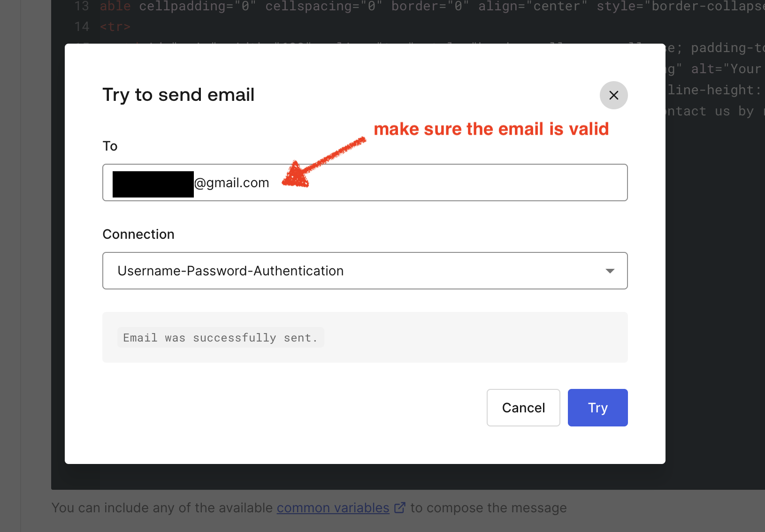Viewport: 765px width, 532px height.
Task: Click the To field label
Action: pyautogui.click(x=110, y=146)
